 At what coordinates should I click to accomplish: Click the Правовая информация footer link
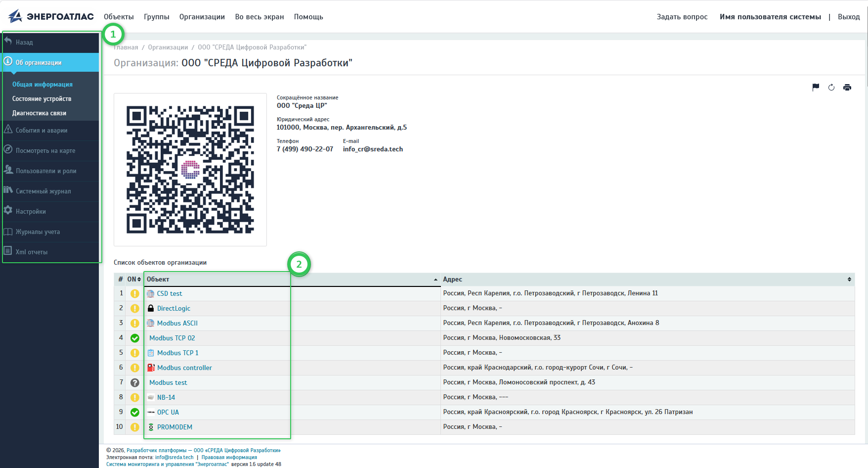[x=229, y=458]
